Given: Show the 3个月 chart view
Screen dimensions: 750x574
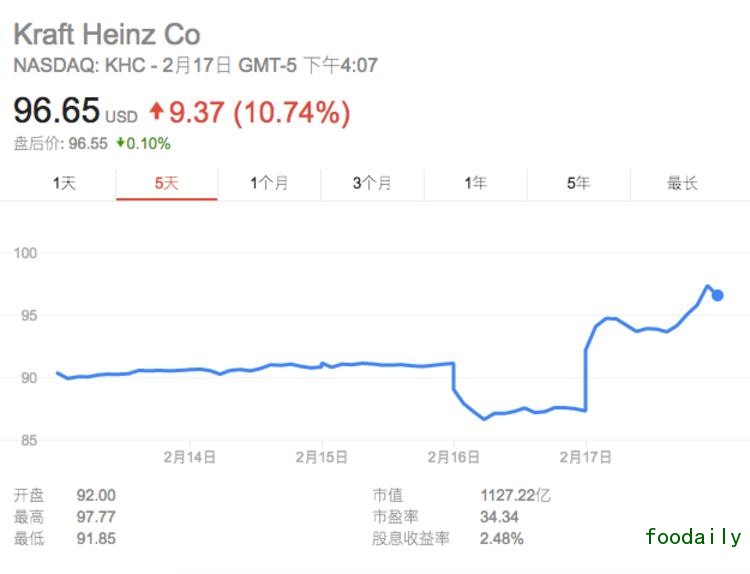Looking at the screenshot, I should tap(372, 183).
